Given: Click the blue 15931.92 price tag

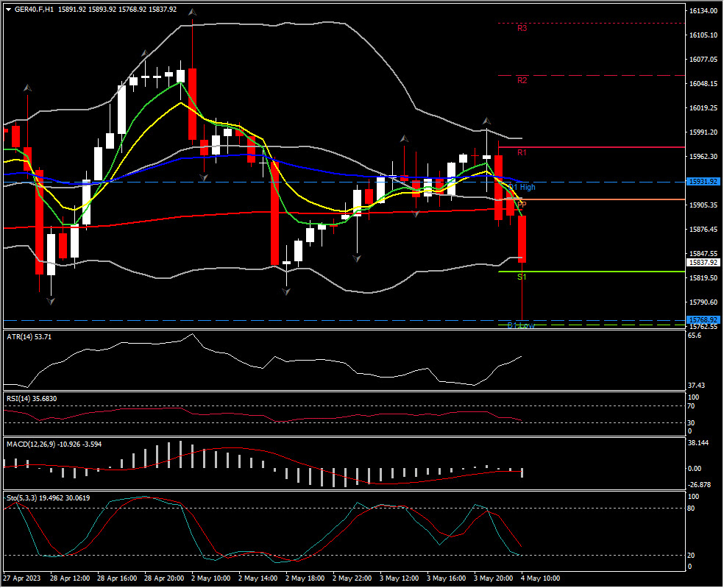Looking at the screenshot, I should (x=703, y=181).
